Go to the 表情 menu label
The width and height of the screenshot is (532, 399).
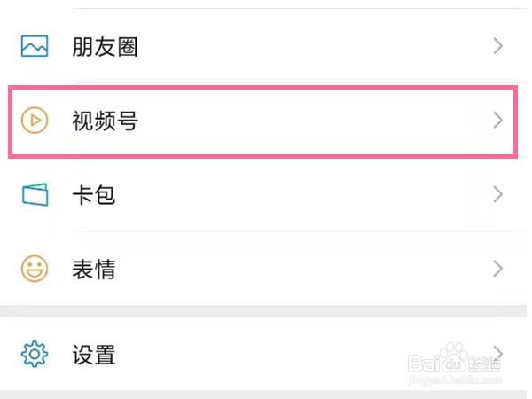coord(93,270)
